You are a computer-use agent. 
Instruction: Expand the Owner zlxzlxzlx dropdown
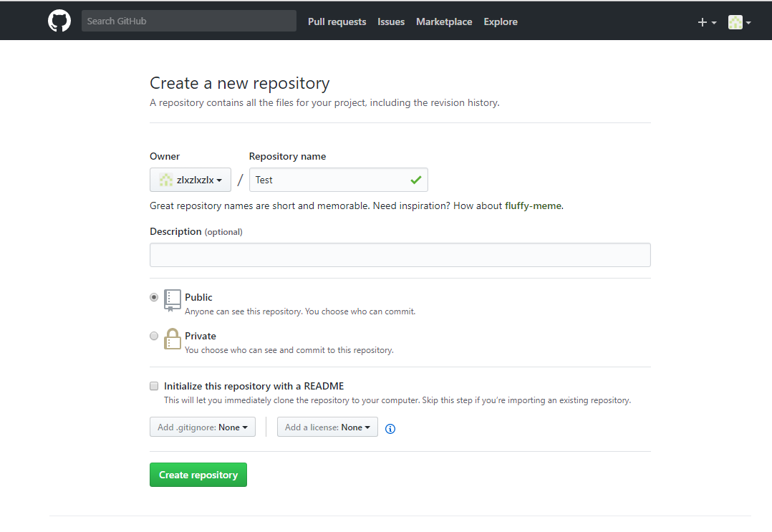(190, 180)
